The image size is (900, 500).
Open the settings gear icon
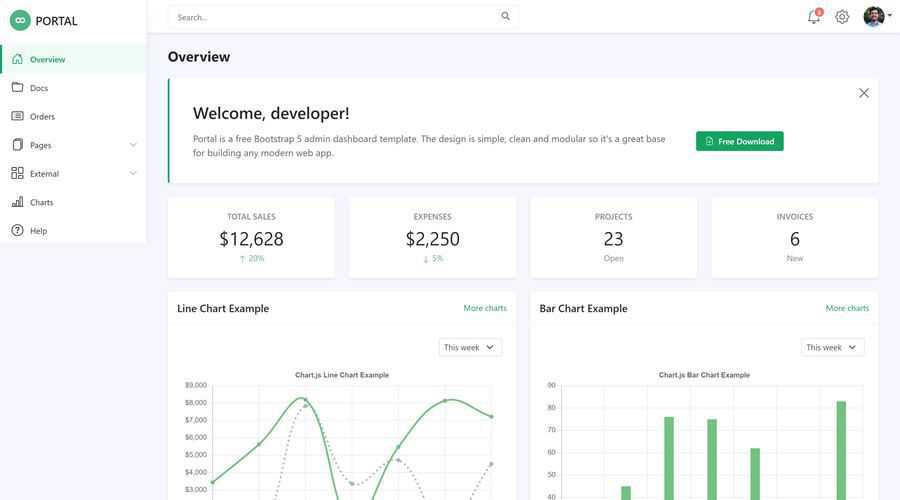coord(842,17)
